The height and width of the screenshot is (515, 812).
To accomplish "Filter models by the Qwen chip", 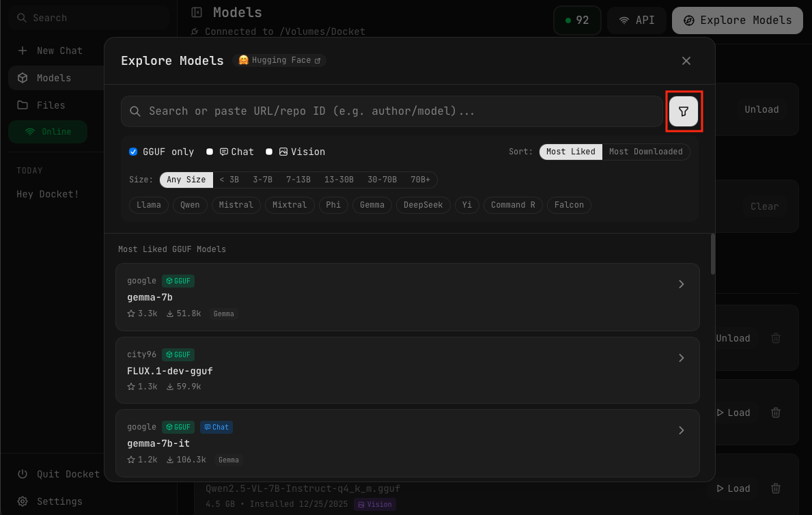I will (189, 205).
